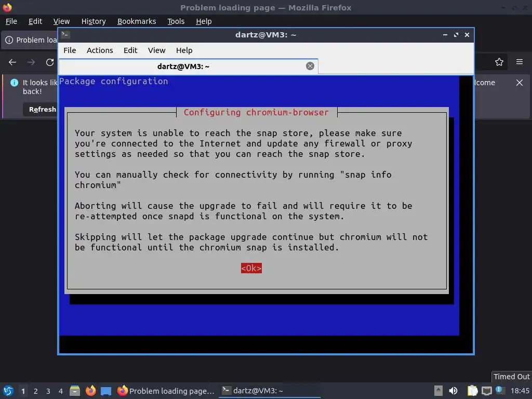Click the Firefox logo in title bar

point(7,7)
